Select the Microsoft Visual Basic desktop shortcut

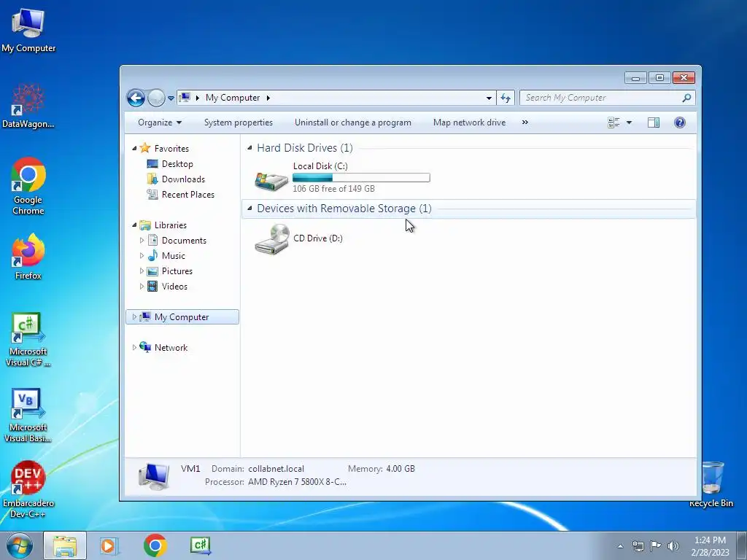click(28, 416)
